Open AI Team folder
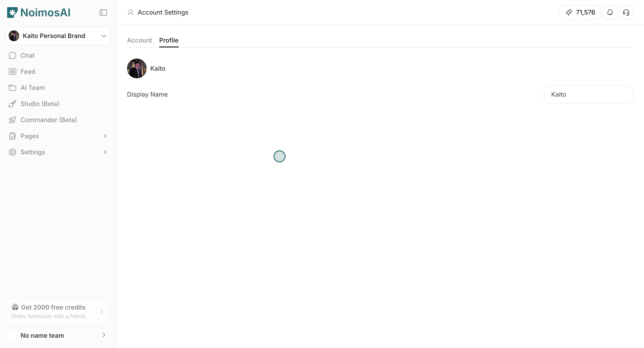The width and height of the screenshot is (644, 348). 32,88
